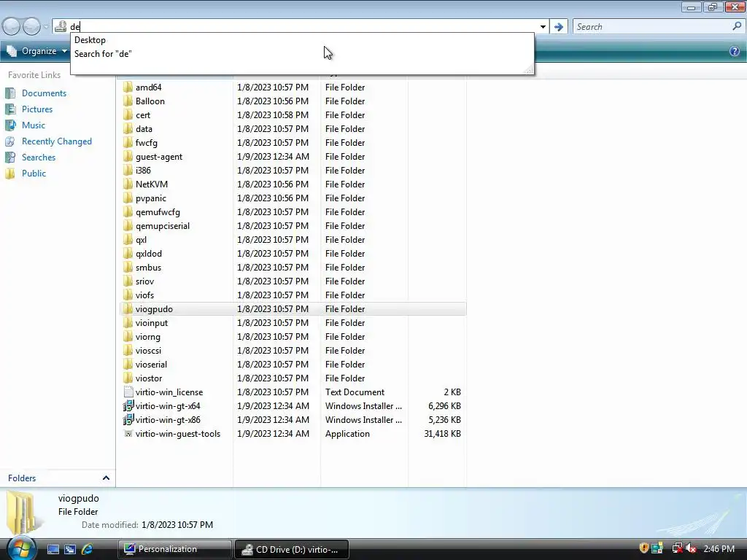Select virtio-win-guest-tools application icon
Screen dimensions: 747x560
pyautogui.click(x=128, y=433)
